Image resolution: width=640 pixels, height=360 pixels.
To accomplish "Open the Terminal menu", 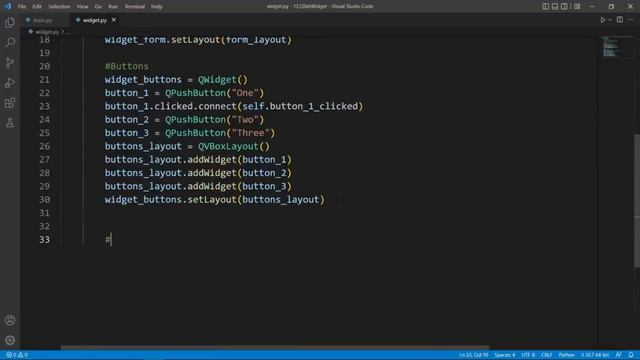I will coord(134,7).
